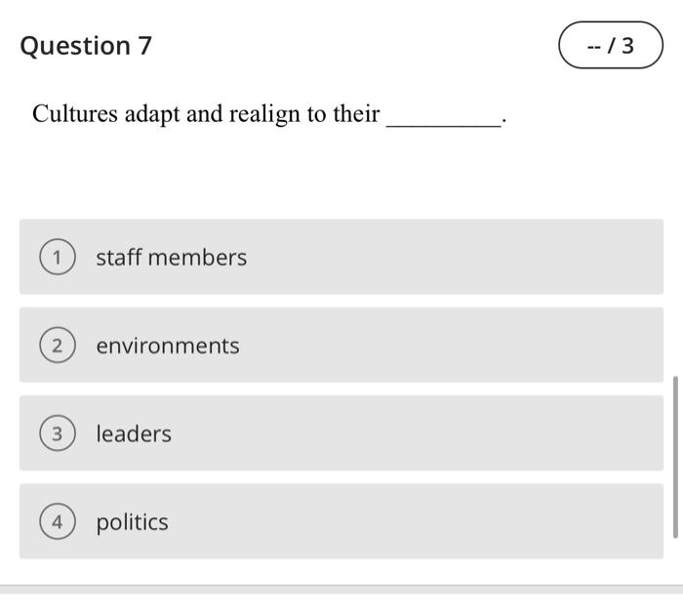Choose the "staff members" answer text

click(x=171, y=258)
